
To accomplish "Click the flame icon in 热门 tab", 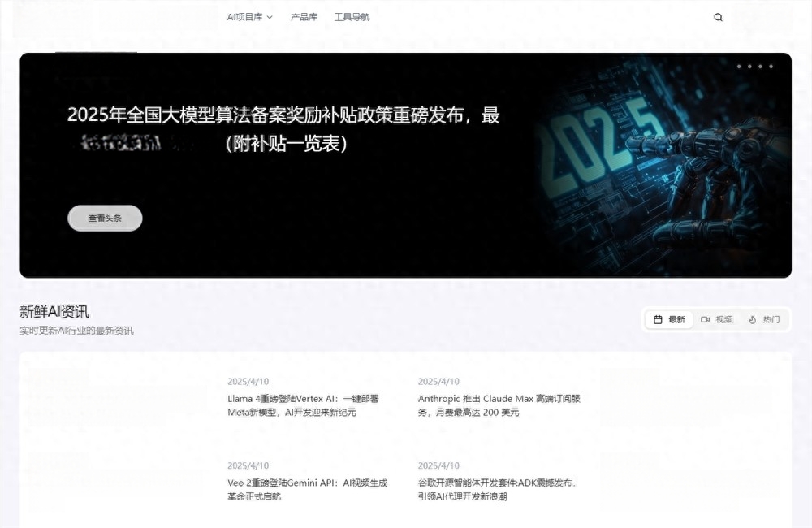I will 753,320.
